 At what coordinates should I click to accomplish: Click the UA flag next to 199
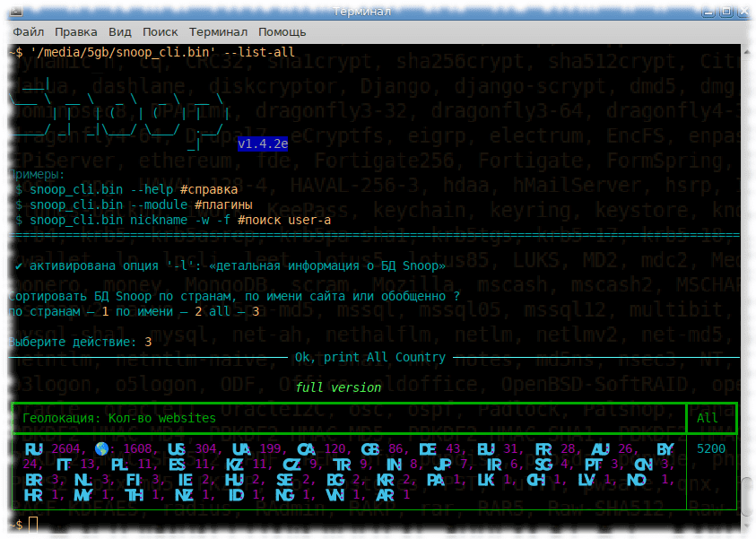click(x=240, y=448)
